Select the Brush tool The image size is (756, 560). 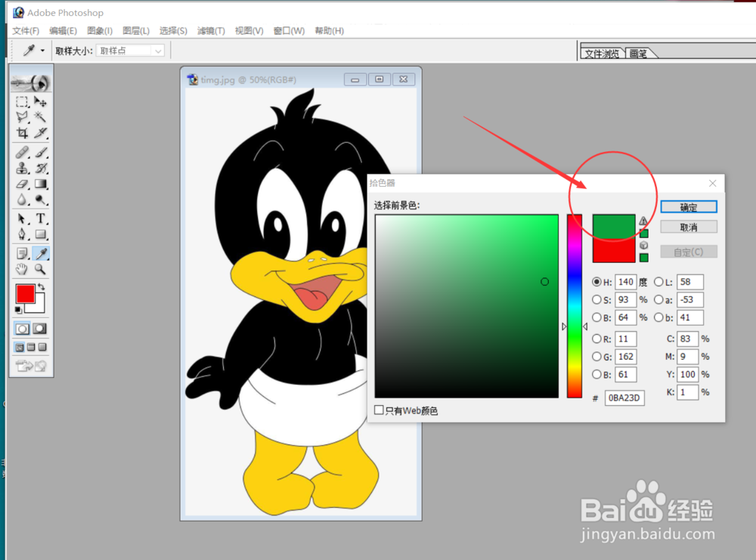[41, 153]
